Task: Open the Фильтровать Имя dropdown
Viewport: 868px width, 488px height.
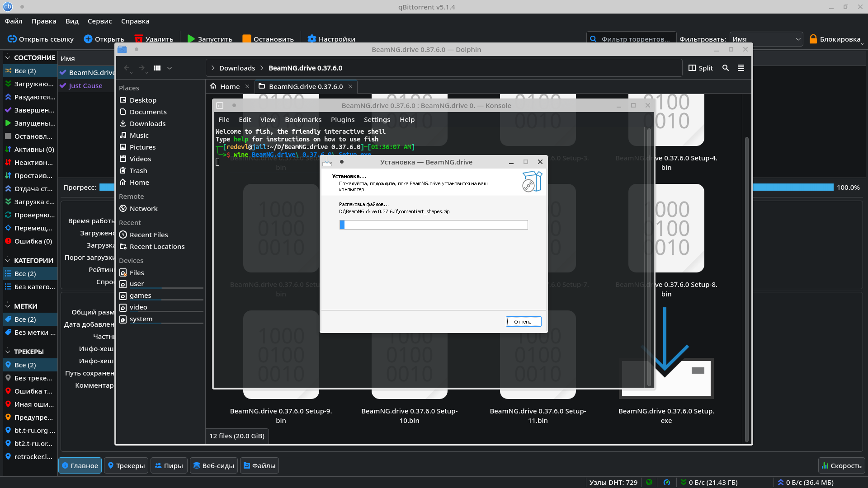Action: pyautogui.click(x=766, y=39)
